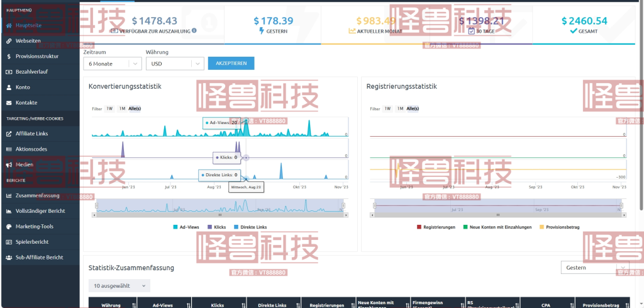Open the Vollständiger Bericht report
This screenshot has height=308, width=644.
point(40,211)
